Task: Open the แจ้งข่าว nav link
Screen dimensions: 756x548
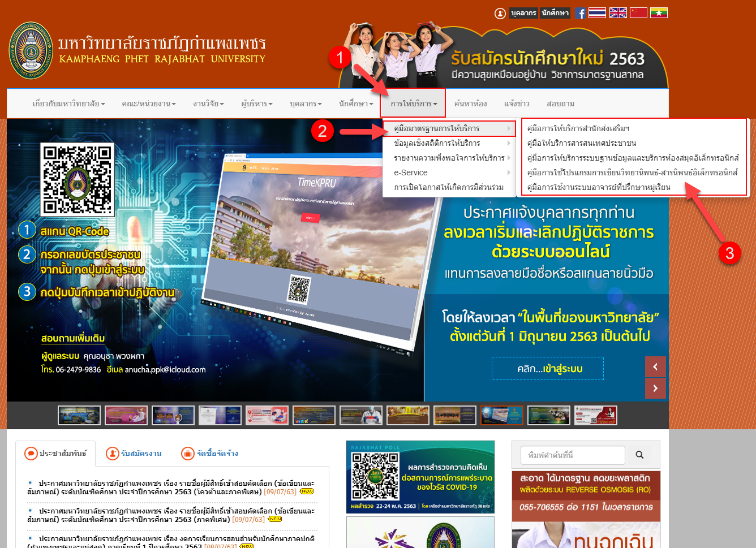Action: pos(517,103)
